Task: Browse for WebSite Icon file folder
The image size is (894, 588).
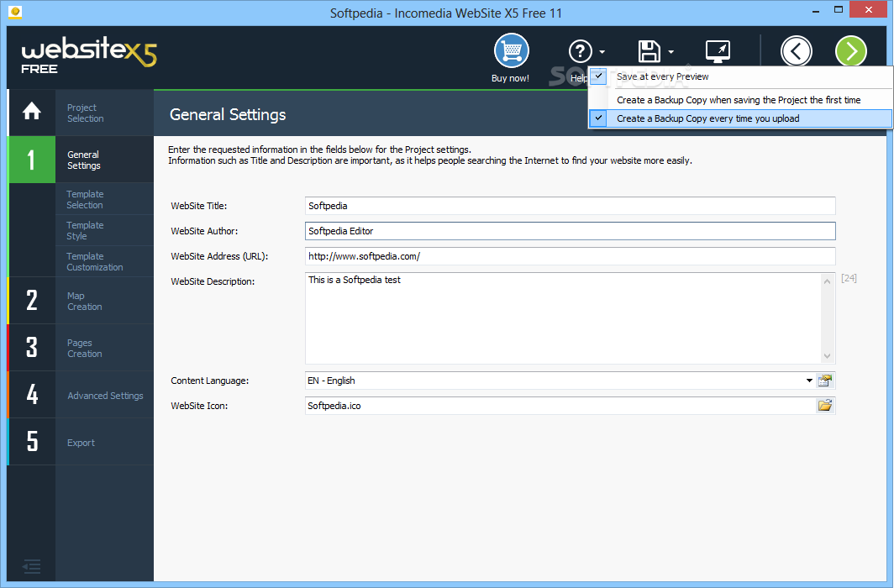Action: click(x=825, y=406)
